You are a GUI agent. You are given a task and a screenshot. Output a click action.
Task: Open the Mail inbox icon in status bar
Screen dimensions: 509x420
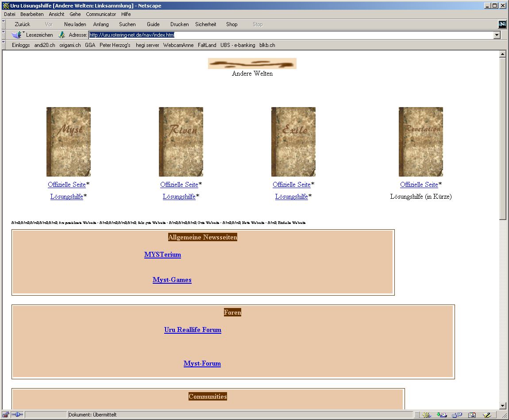pyautogui.click(x=441, y=415)
